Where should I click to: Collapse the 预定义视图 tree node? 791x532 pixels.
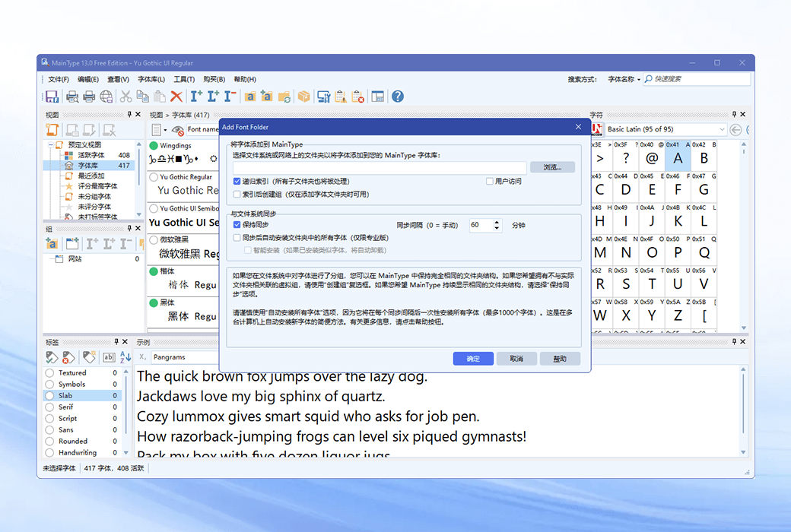point(50,145)
